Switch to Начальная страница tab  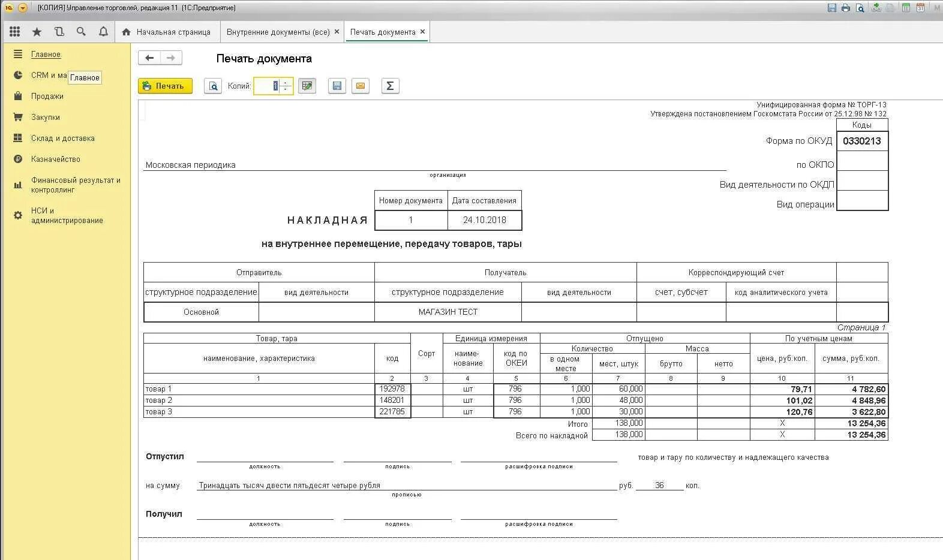coord(166,32)
